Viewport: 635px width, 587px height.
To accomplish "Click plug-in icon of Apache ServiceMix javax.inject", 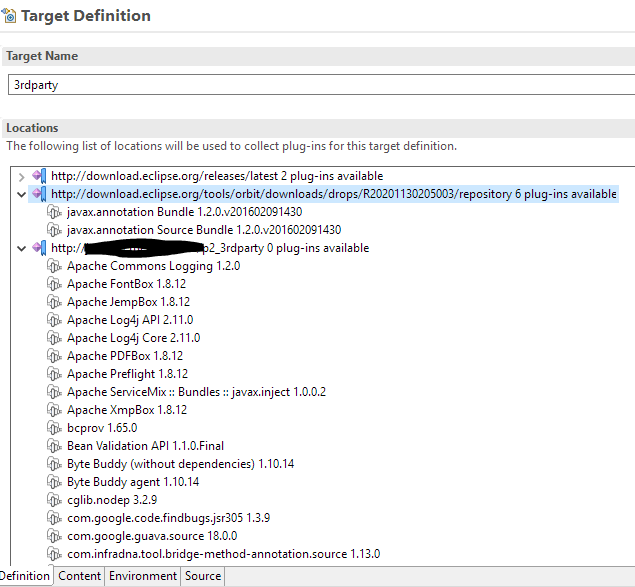I will tap(54, 392).
